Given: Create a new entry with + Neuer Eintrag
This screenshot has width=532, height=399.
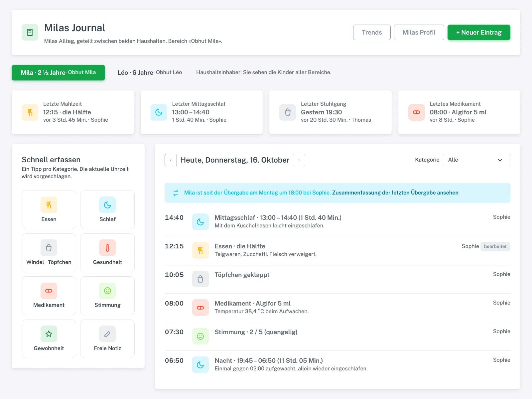Looking at the screenshot, I should [479, 32].
